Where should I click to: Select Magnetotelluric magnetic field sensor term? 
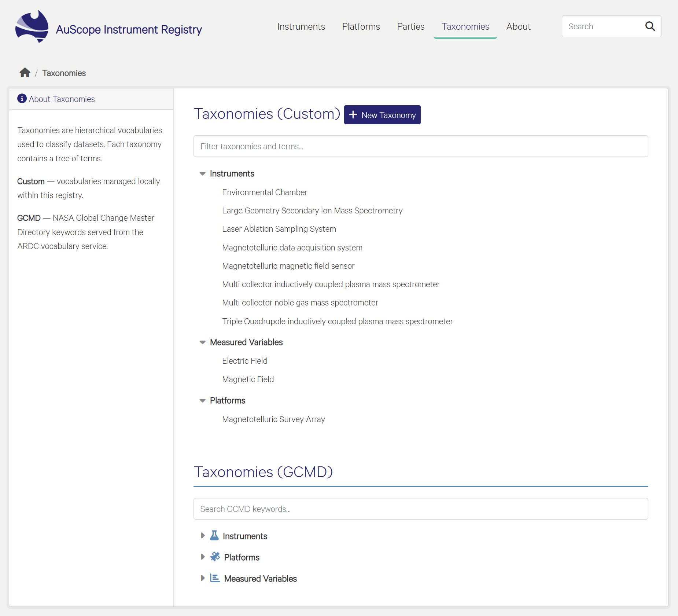288,266
